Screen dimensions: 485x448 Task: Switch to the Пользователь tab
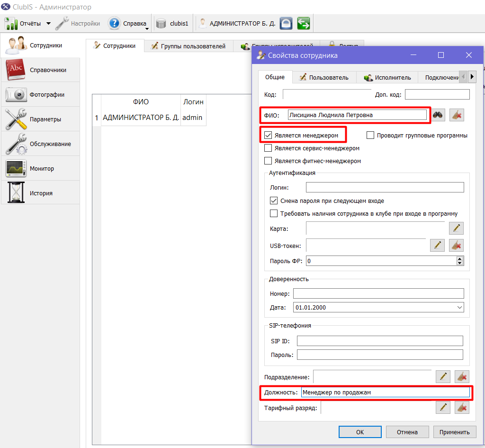[x=324, y=77]
